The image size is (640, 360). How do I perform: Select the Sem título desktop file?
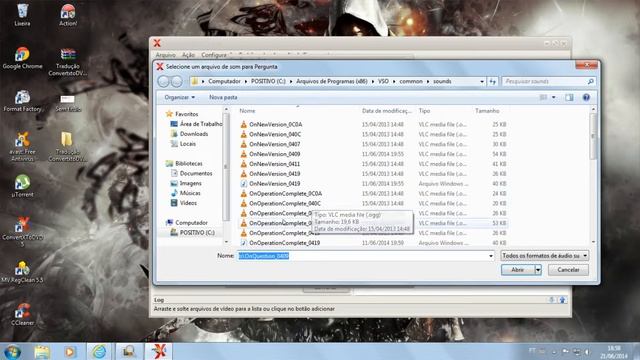[68, 103]
